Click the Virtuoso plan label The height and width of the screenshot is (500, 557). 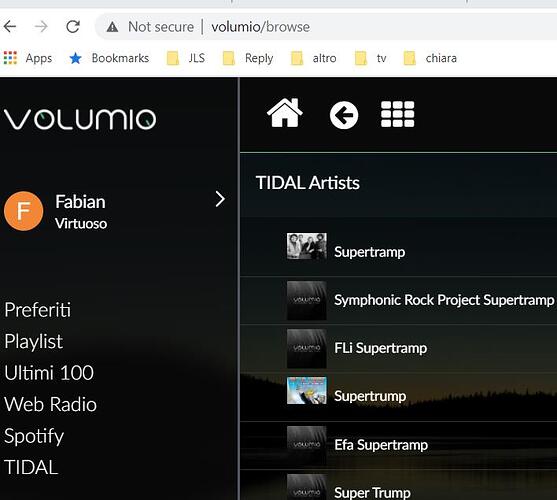tap(81, 223)
